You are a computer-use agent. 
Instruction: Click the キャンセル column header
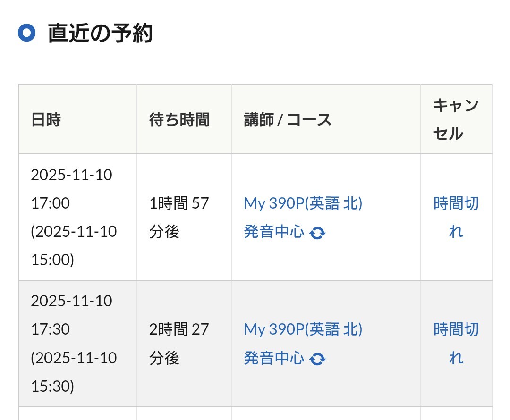(x=455, y=119)
